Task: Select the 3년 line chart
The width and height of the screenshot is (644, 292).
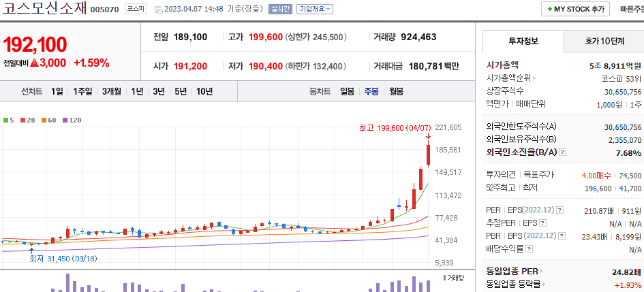Action: [159, 91]
